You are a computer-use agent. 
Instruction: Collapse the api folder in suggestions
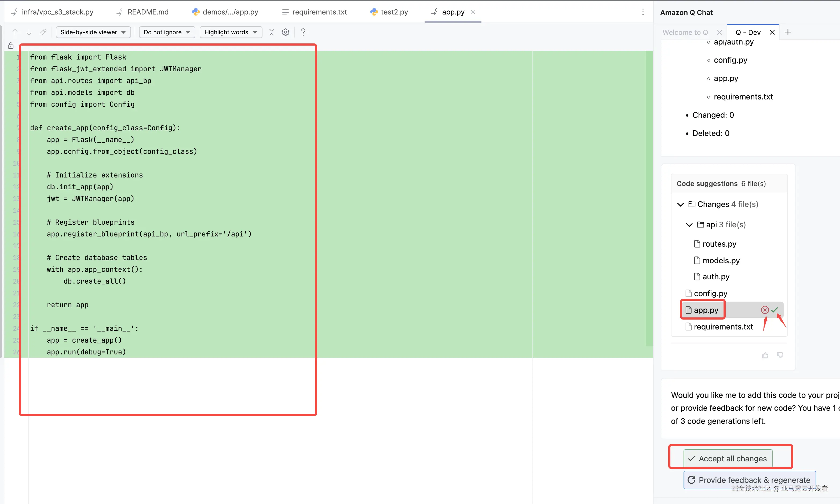[x=689, y=225]
